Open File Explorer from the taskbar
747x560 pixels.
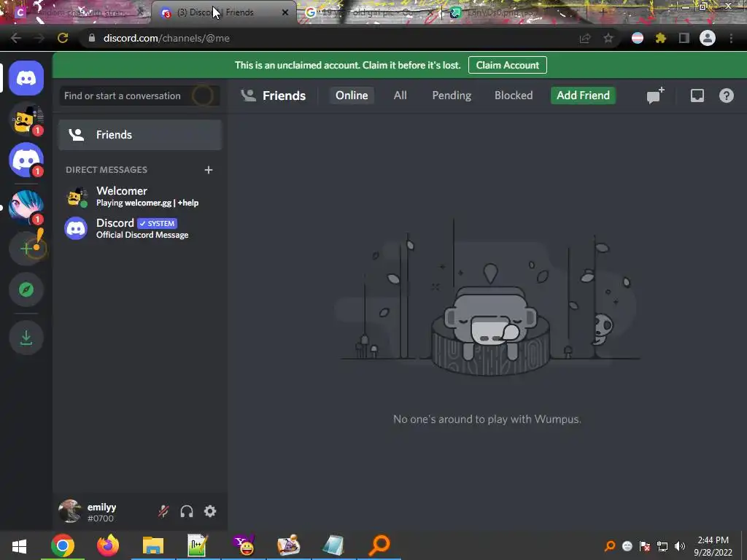(x=153, y=545)
